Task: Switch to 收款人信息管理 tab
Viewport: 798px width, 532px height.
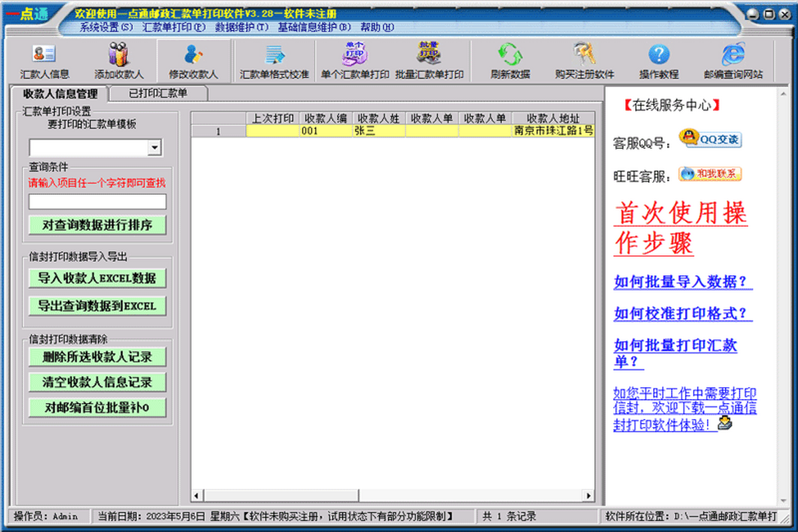Action: click(60, 94)
